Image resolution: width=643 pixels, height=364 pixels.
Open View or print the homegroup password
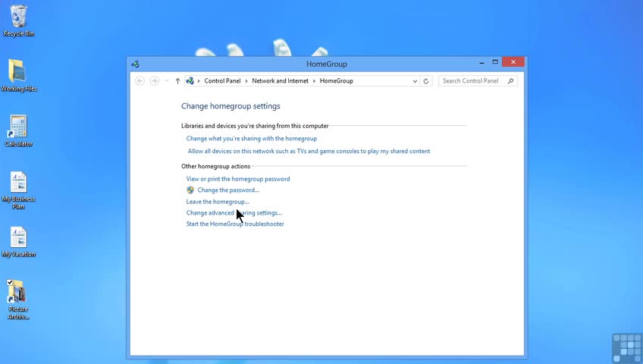pyautogui.click(x=238, y=179)
